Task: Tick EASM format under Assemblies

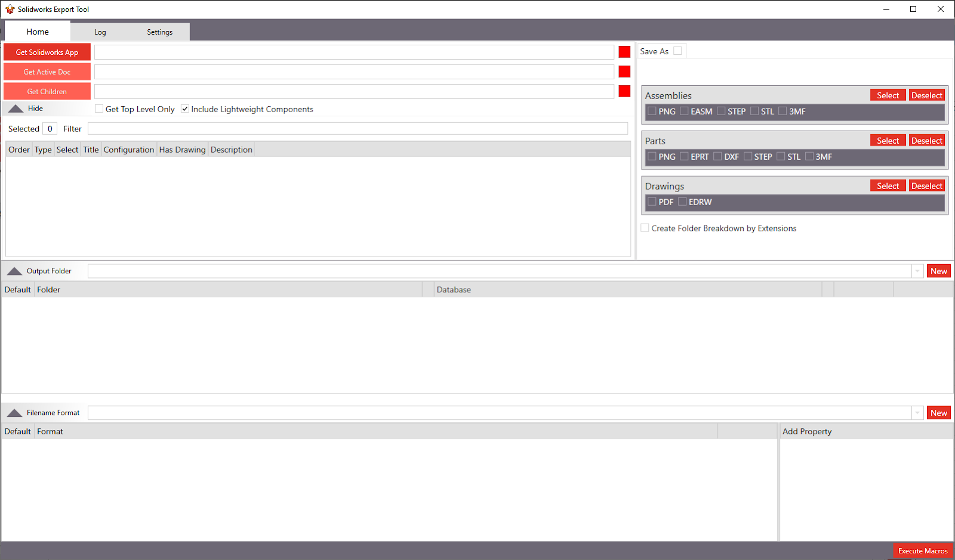Action: click(x=684, y=112)
